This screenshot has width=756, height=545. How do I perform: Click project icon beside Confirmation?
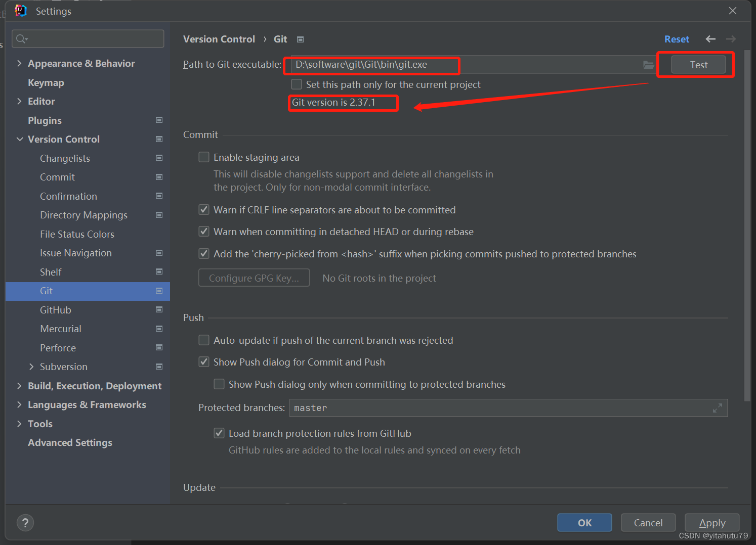coord(159,196)
